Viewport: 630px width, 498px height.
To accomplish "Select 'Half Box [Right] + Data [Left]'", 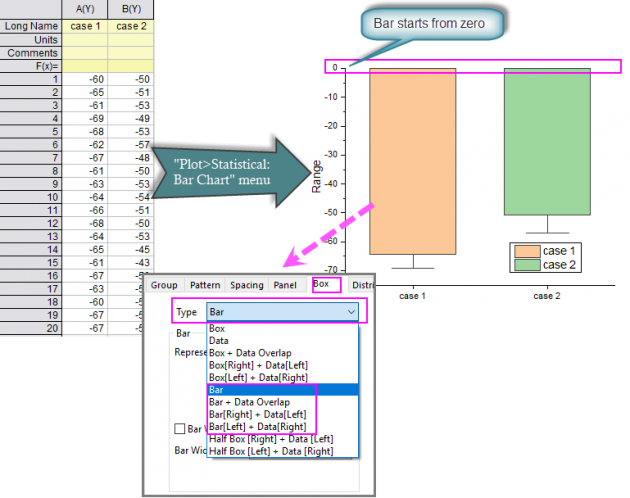I will tap(270, 438).
